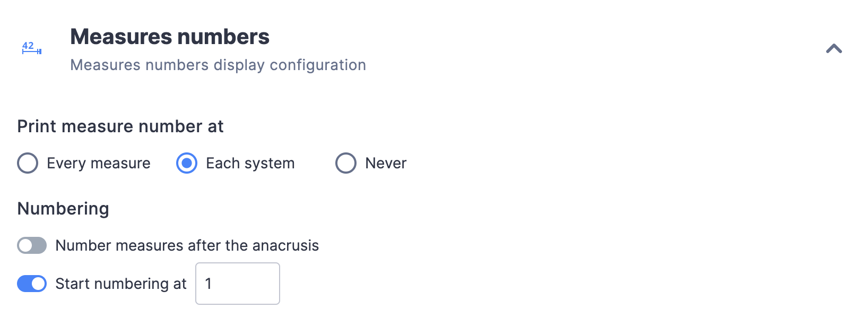Select the "Never" radio button
The width and height of the screenshot is (868, 325).
(346, 163)
